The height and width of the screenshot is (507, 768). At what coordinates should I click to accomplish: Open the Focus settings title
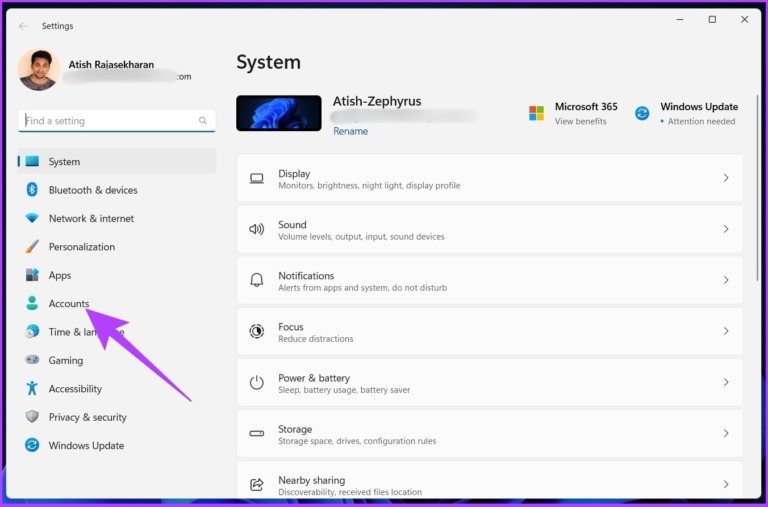[x=291, y=327]
